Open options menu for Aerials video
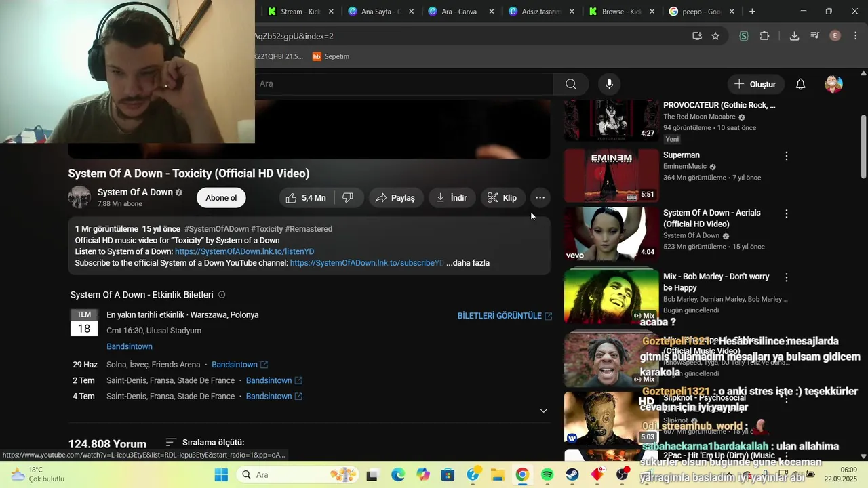 coord(787,213)
